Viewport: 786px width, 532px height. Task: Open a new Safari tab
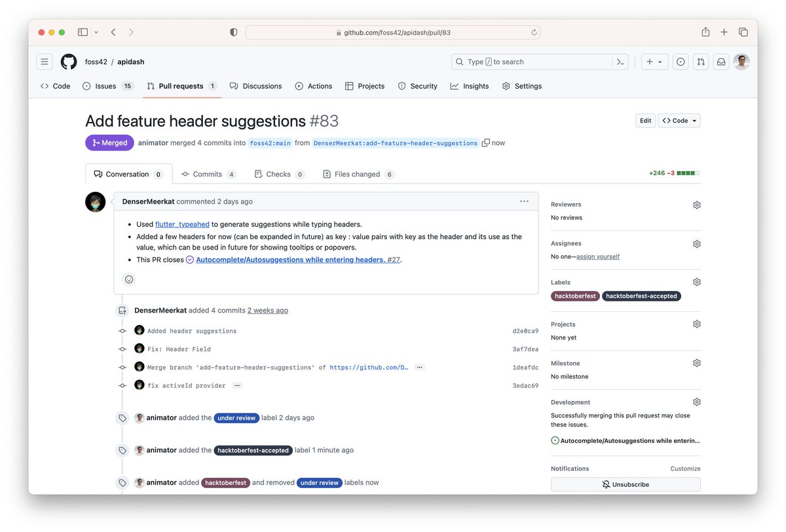tap(724, 32)
